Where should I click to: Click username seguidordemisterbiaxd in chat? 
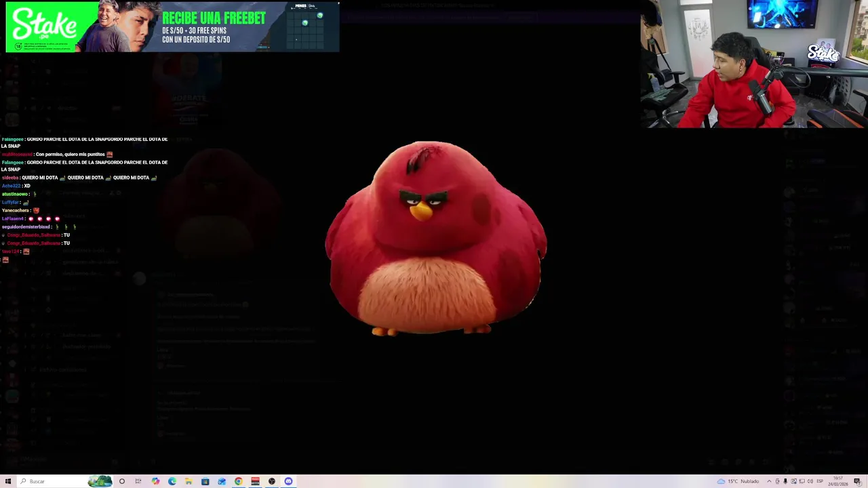coord(26,226)
